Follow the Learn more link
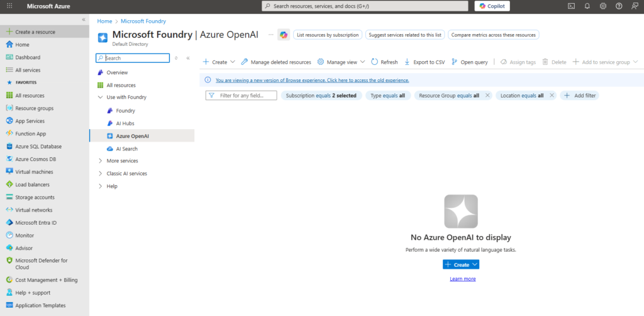Image resolution: width=644 pixels, height=316 pixels. [462, 279]
